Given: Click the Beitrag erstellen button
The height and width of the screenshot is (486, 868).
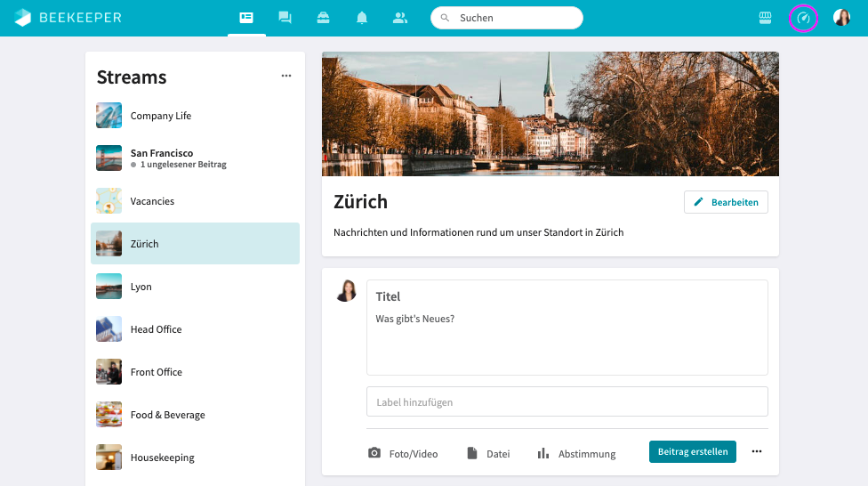Looking at the screenshot, I should 692,451.
